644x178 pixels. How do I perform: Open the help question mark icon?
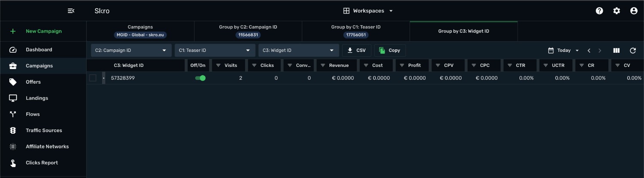point(599,11)
